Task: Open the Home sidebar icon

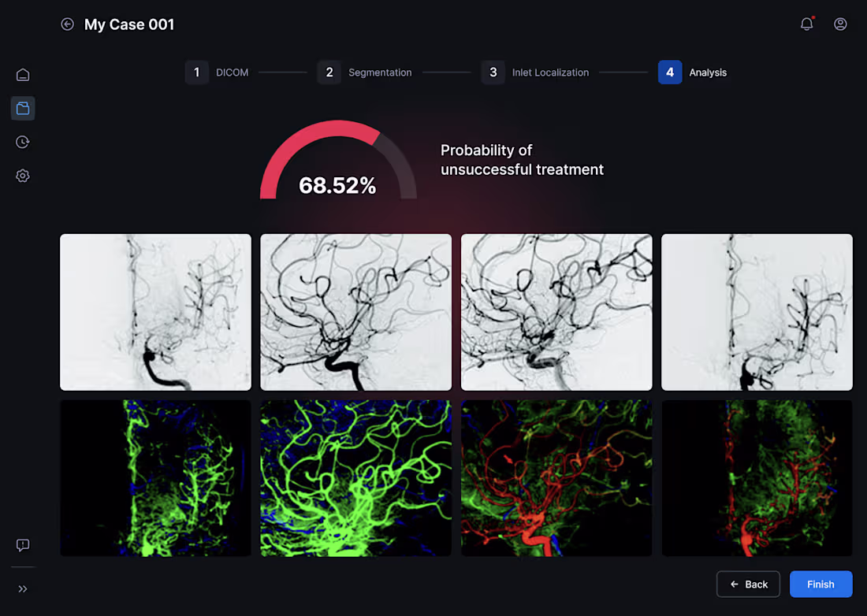Action: tap(22, 74)
